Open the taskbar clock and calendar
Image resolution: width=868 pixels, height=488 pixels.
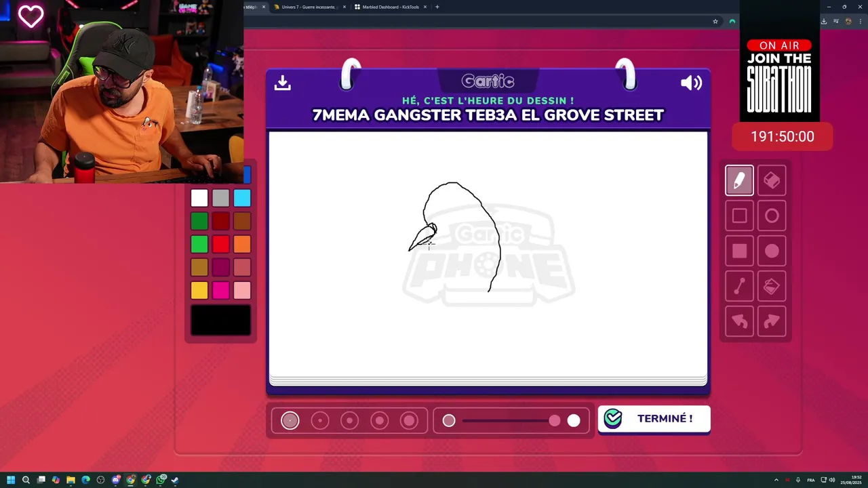point(850,480)
